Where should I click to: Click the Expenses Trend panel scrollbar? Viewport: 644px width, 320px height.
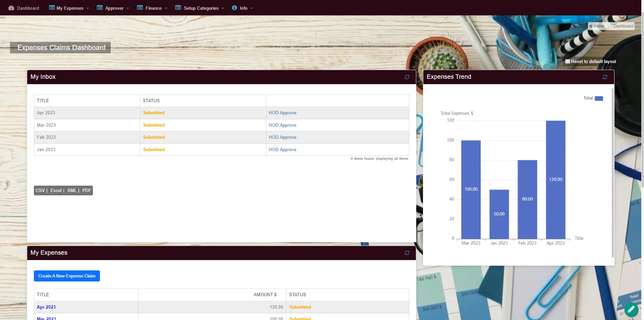(613, 173)
